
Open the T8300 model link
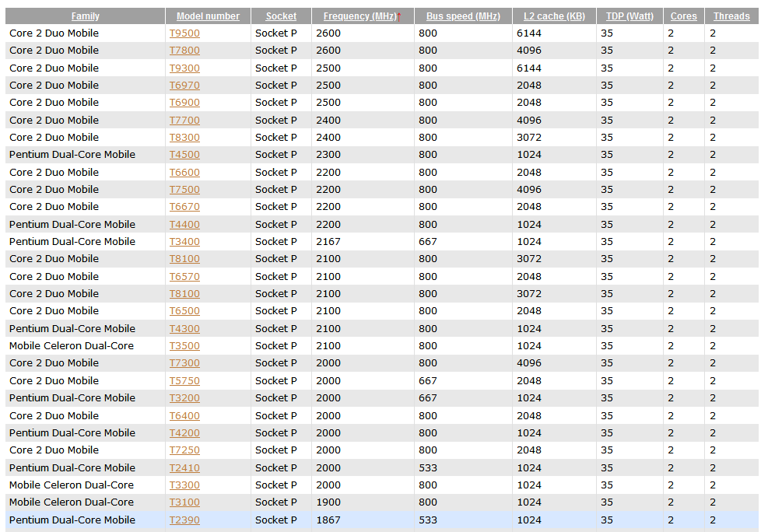184,137
